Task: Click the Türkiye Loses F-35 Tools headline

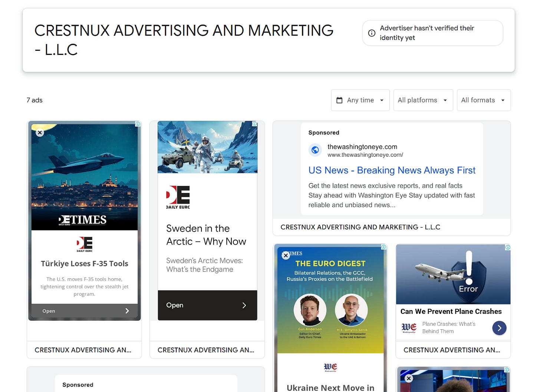Action: tap(85, 264)
